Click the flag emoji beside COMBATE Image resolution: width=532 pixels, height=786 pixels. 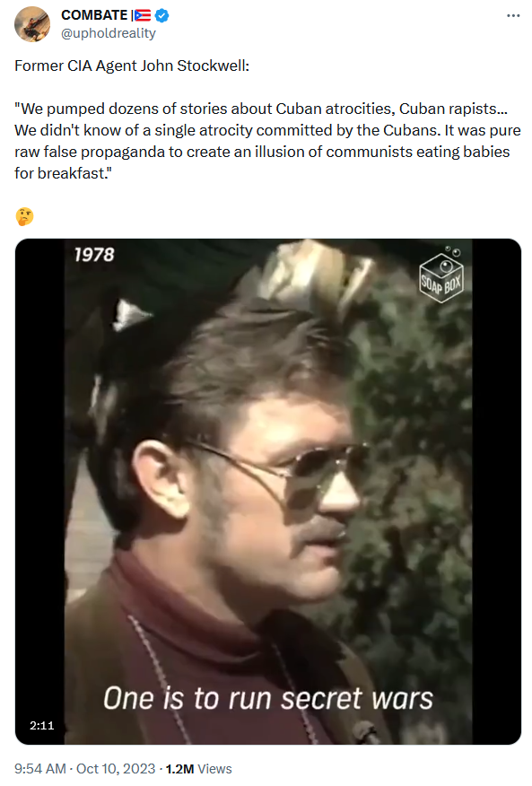(x=143, y=15)
